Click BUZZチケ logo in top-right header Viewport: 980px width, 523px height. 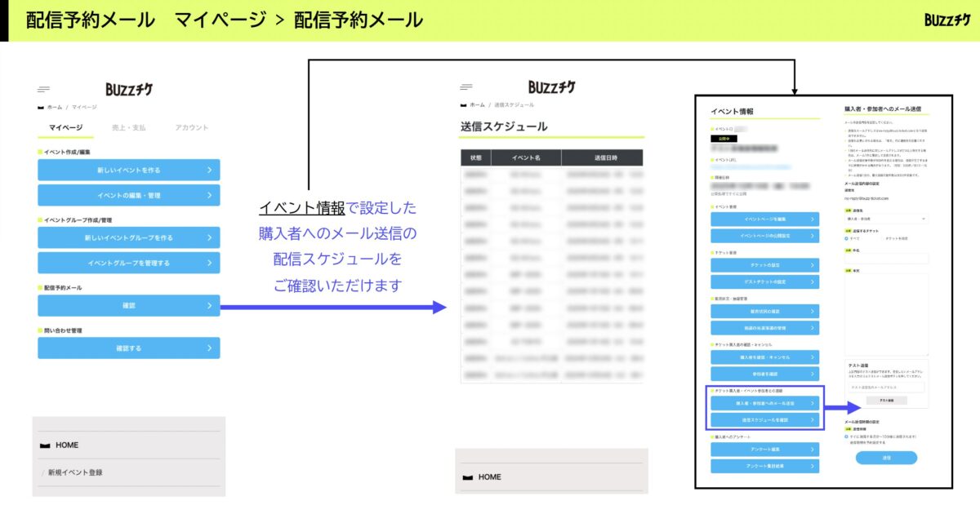click(x=947, y=20)
